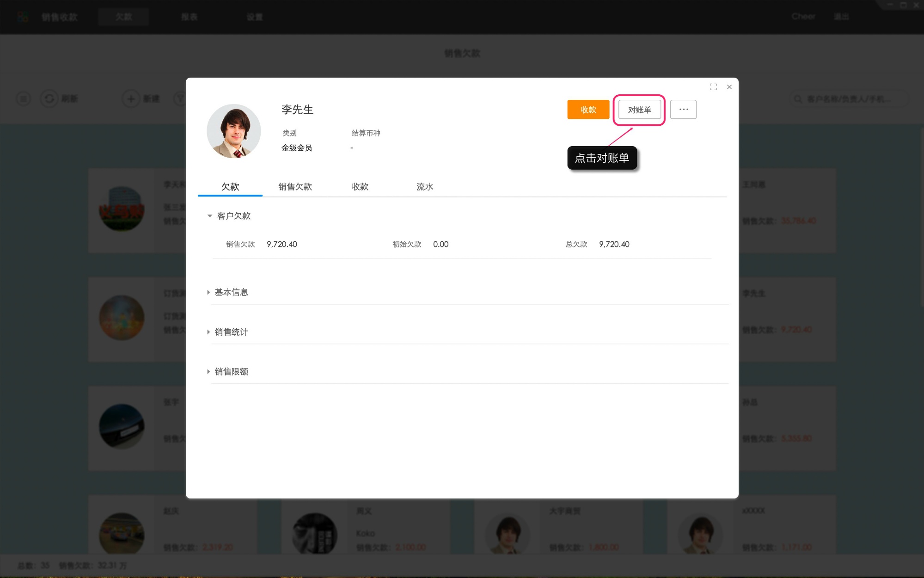Click the highlighted 对账单 button
This screenshot has height=578, width=924.
639,109
